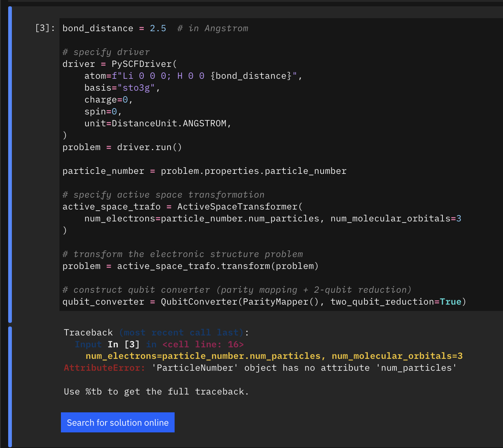
Task: Click the Search for solution online button
Action: tap(118, 422)
